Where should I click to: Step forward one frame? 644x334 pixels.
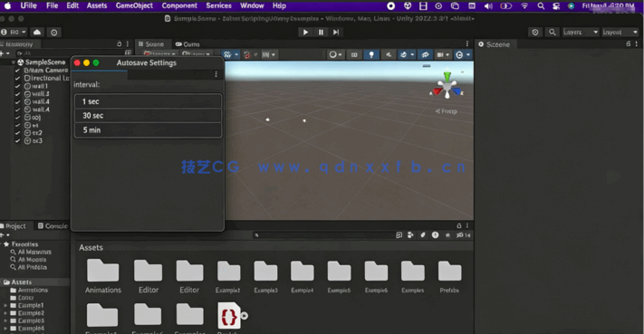click(336, 32)
